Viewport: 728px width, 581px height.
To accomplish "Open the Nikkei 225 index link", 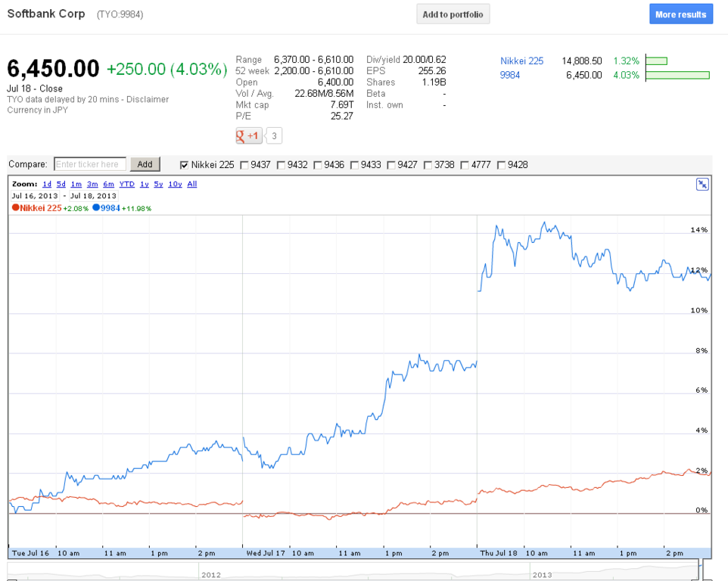I will pyautogui.click(x=521, y=61).
